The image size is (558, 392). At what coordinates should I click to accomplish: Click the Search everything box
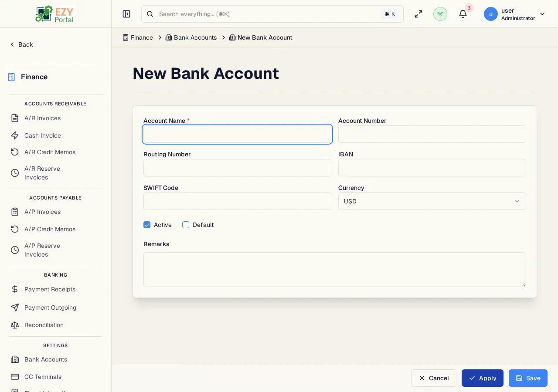pyautogui.click(x=272, y=14)
